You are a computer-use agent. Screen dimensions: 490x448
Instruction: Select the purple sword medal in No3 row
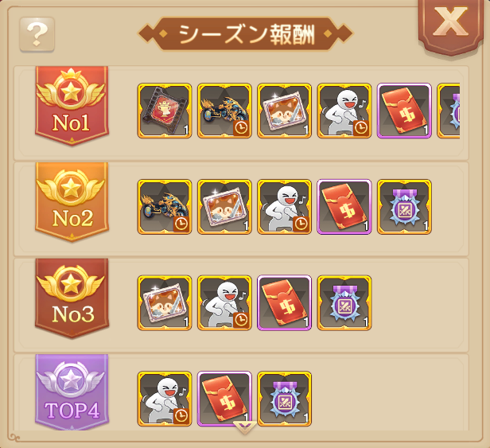point(344,302)
